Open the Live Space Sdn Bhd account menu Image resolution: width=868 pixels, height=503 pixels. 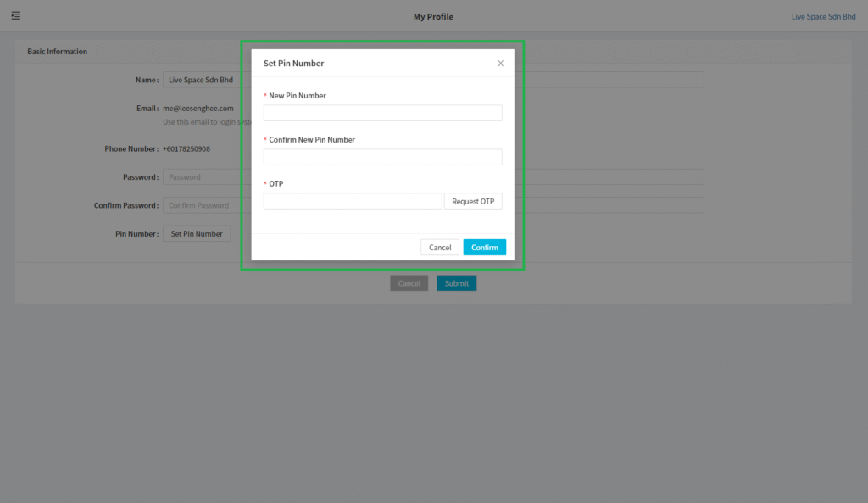[x=823, y=15]
